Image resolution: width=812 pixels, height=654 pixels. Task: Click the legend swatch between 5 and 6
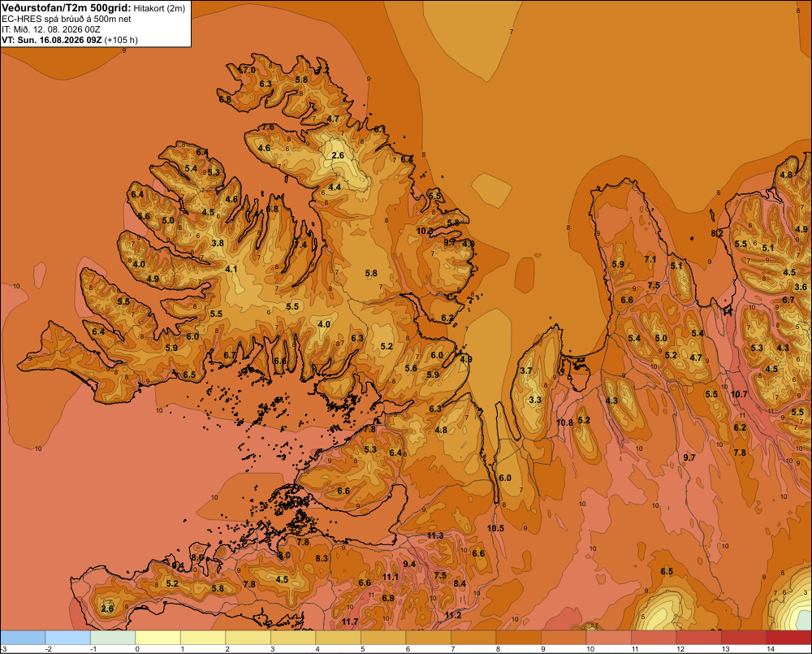click(383, 638)
